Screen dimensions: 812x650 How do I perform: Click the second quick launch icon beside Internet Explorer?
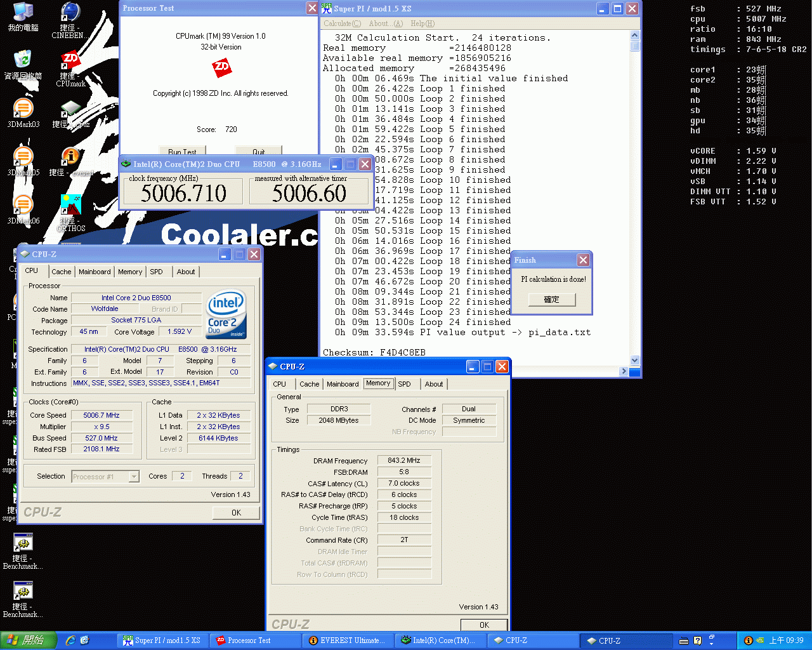(85, 640)
